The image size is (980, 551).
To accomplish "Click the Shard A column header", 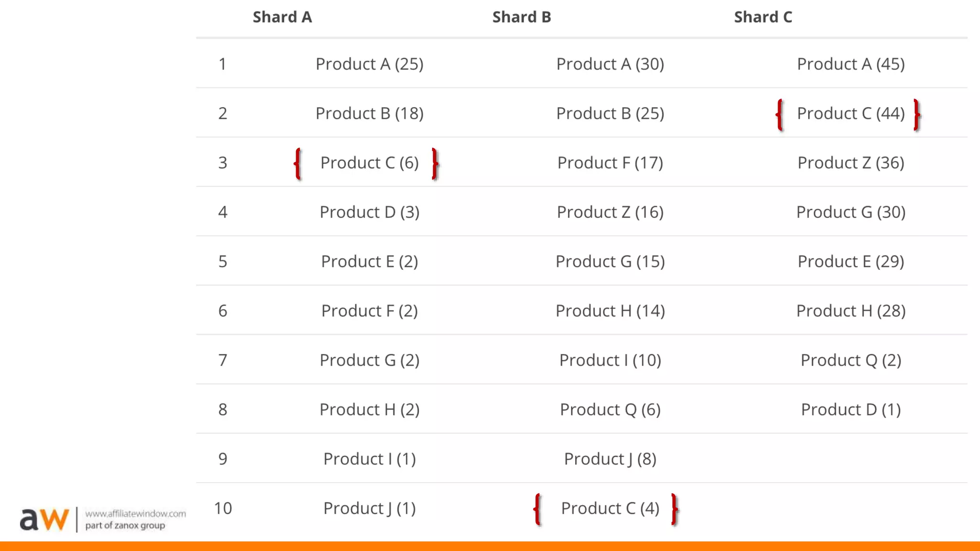I will [282, 17].
